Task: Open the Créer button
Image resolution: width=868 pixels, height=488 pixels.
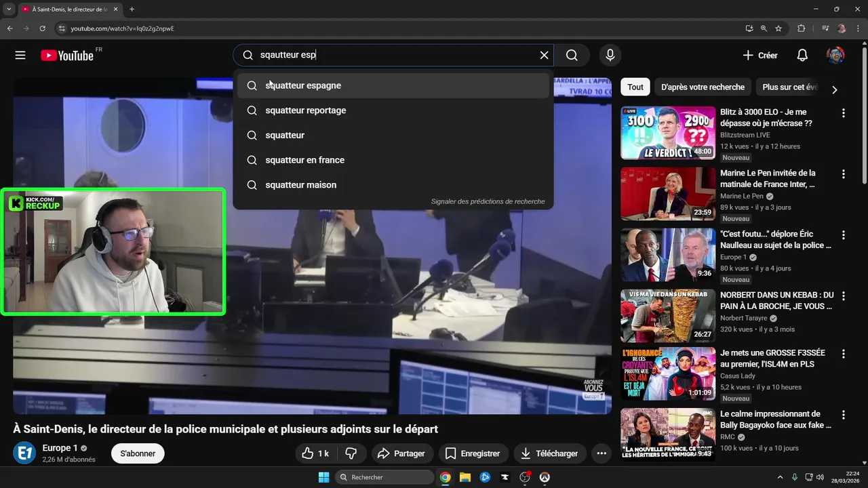Action: [760, 56]
